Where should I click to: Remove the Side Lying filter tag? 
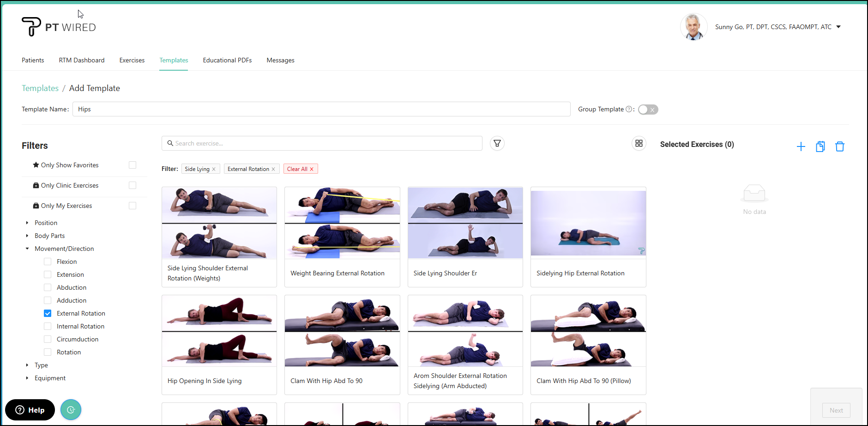(214, 169)
